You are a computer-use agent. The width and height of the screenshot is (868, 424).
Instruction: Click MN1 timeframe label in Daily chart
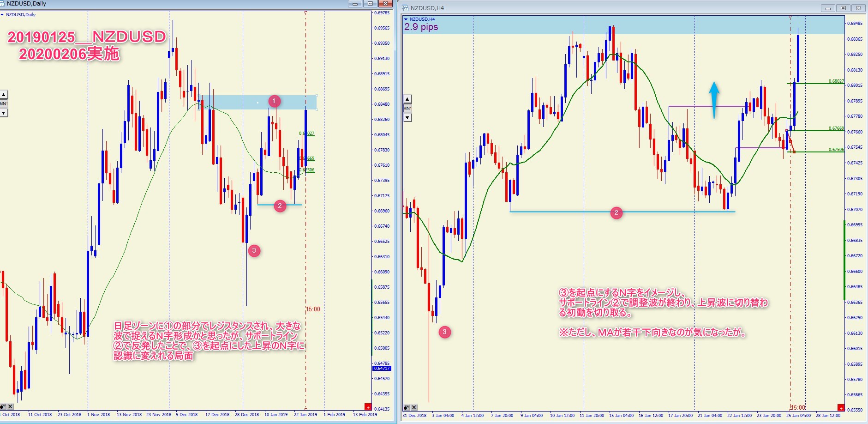click(x=4, y=104)
